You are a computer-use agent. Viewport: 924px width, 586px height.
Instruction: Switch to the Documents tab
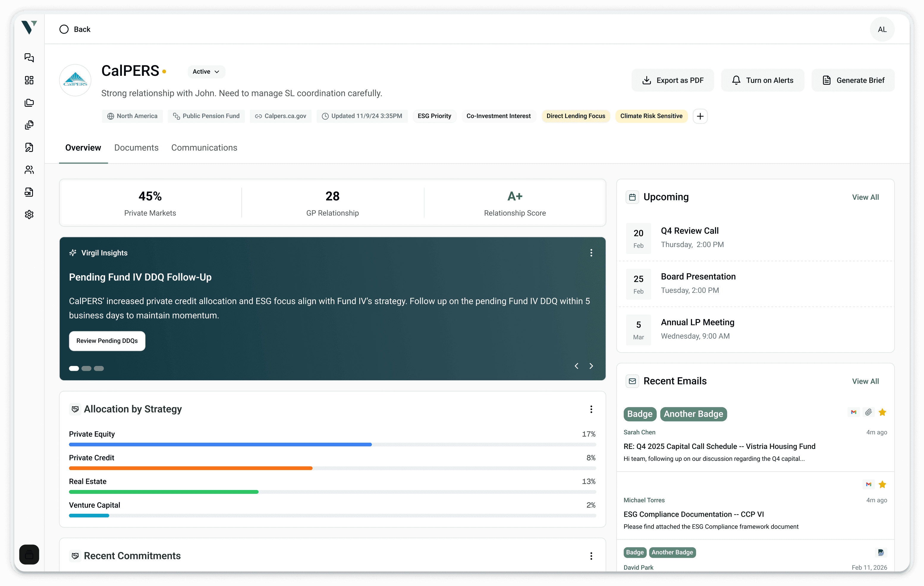[x=136, y=148]
